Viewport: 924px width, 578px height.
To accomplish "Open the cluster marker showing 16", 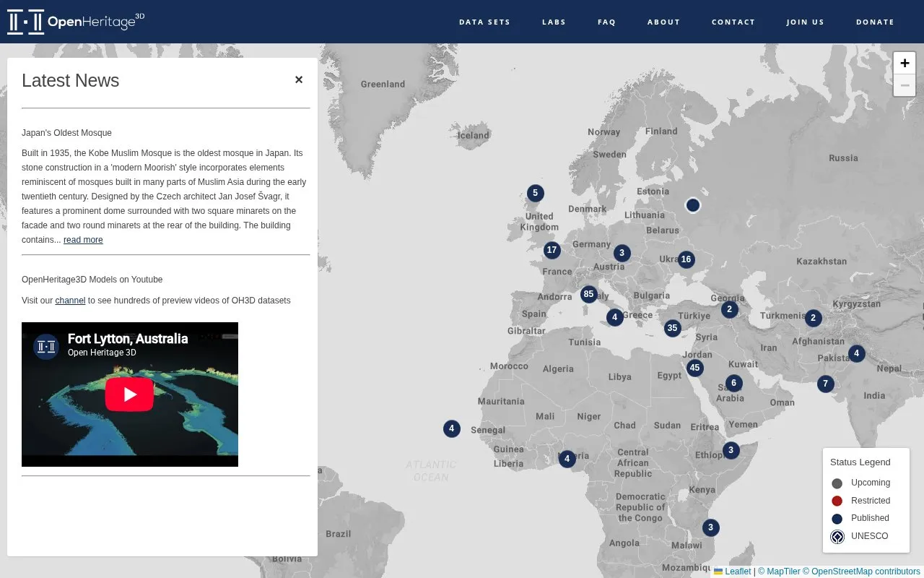I will [x=686, y=259].
